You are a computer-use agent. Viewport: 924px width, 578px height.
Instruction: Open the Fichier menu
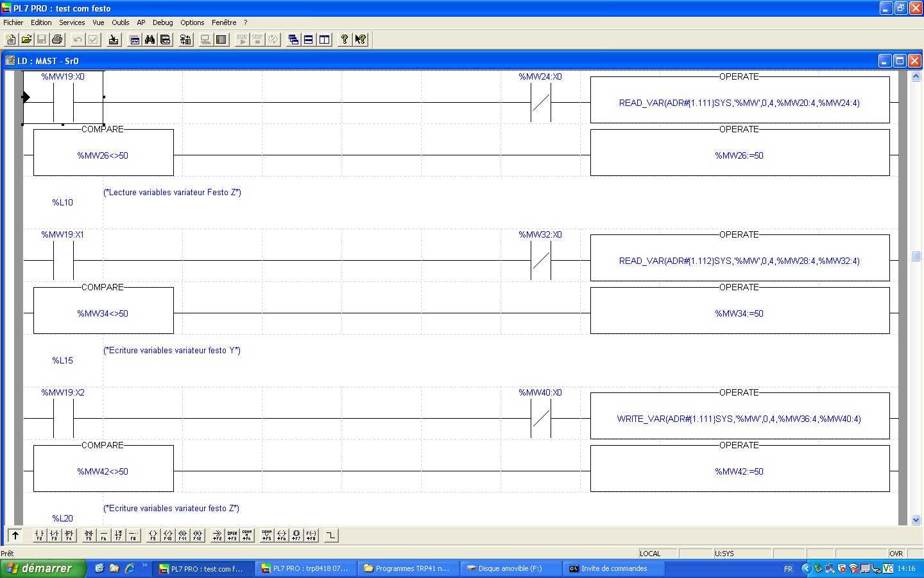(x=13, y=22)
